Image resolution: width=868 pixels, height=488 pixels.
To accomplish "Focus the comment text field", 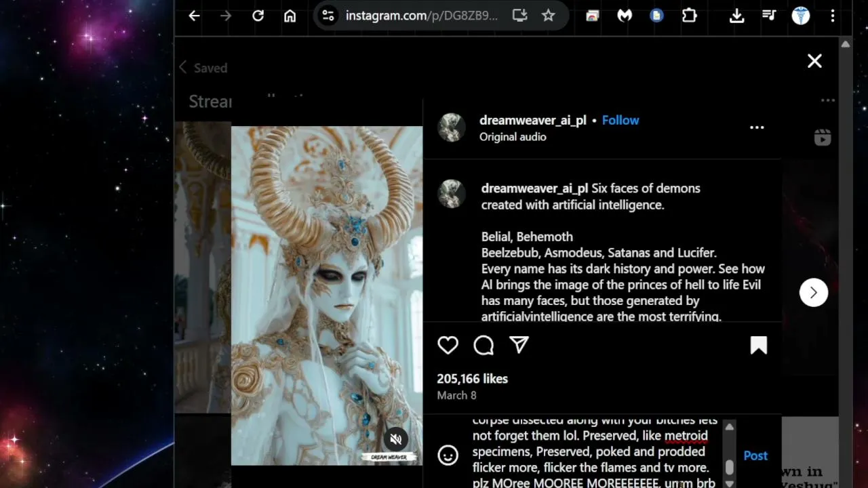I will (x=595, y=453).
